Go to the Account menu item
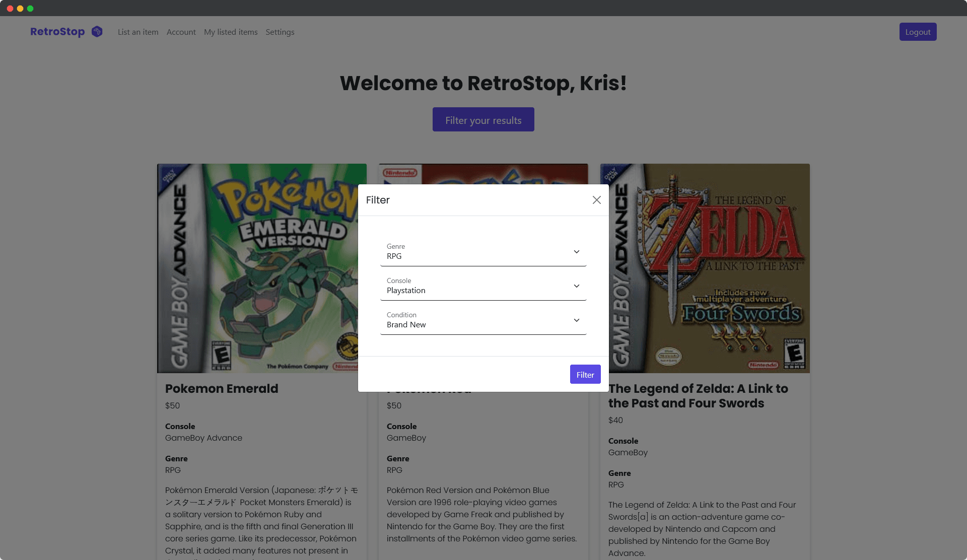 181,32
